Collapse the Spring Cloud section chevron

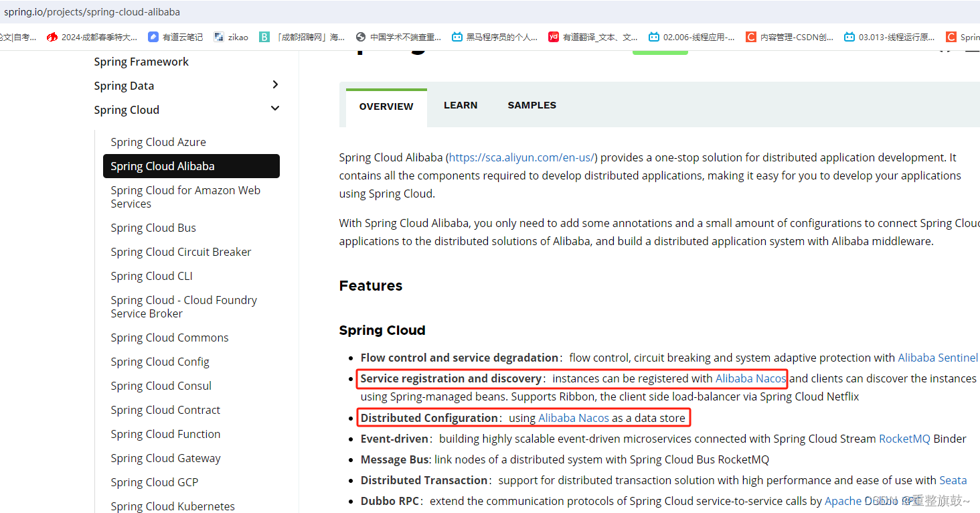coord(275,108)
